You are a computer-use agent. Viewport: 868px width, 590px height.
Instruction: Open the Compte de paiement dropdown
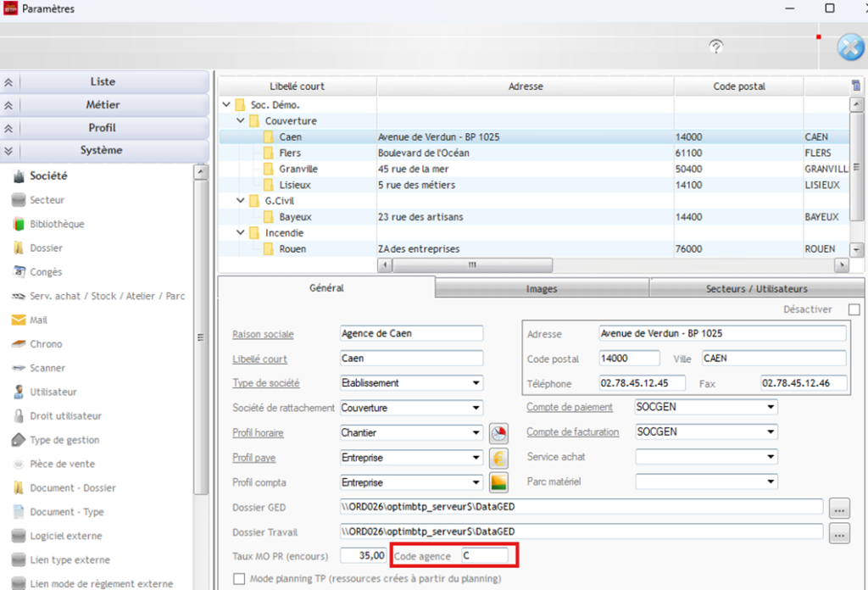771,408
